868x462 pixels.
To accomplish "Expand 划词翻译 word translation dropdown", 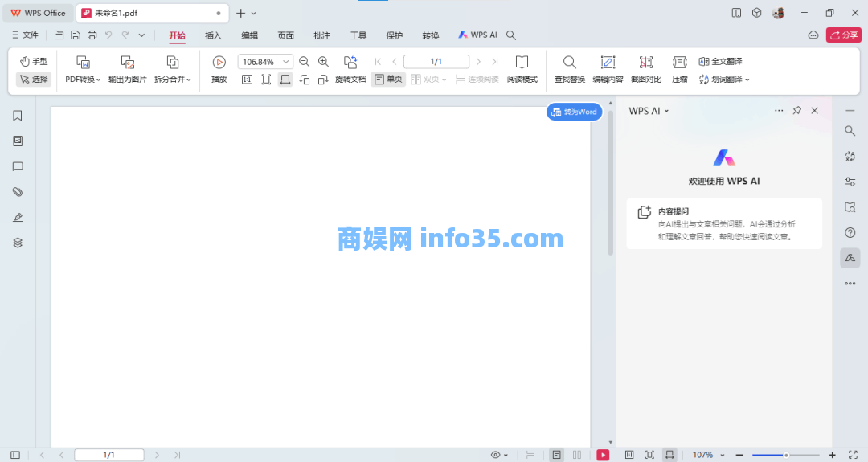I will pyautogui.click(x=723, y=80).
